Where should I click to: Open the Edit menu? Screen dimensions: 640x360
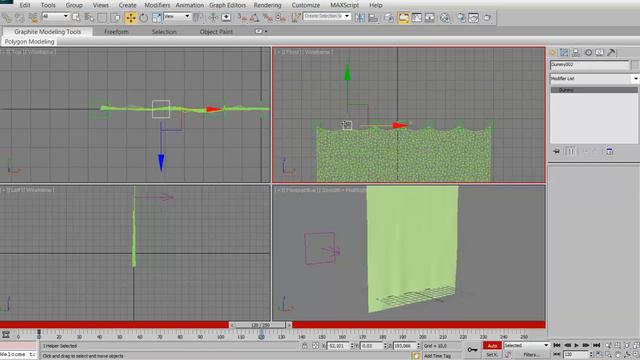coord(25,5)
